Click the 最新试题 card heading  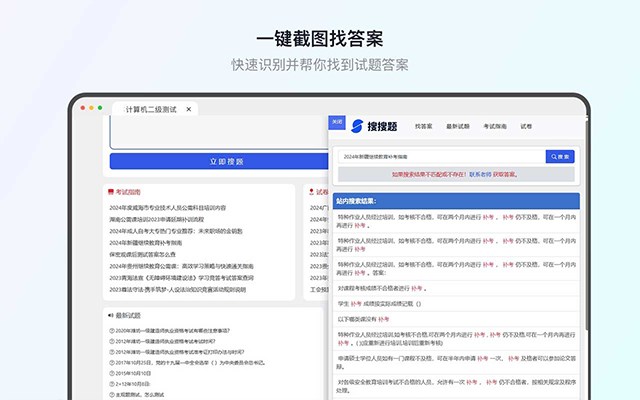tap(128, 316)
